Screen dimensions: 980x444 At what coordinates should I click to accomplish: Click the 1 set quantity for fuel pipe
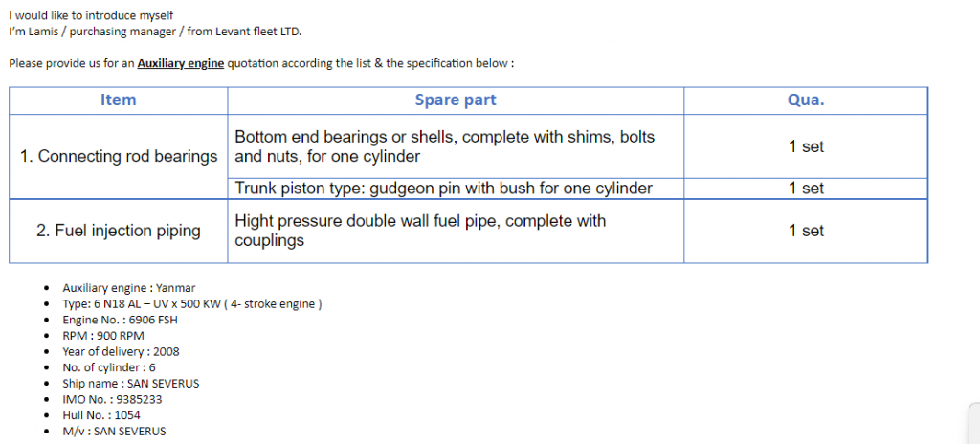(x=806, y=231)
